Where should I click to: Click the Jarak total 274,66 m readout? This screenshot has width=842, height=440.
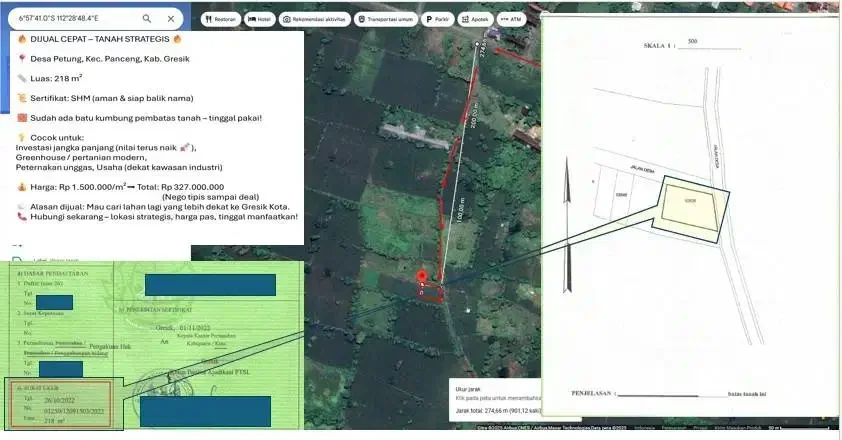[x=498, y=411]
